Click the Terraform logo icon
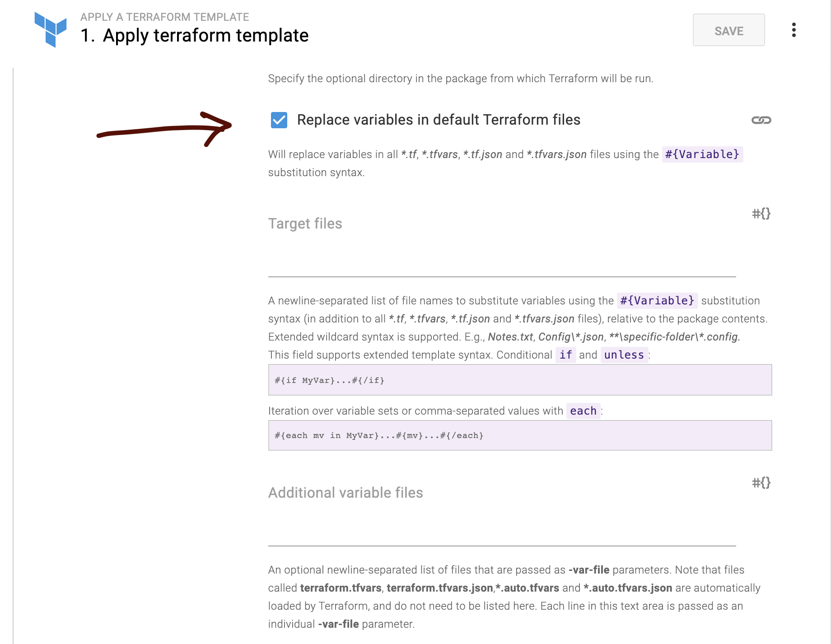Image resolution: width=831 pixels, height=644 pixels. click(51, 29)
